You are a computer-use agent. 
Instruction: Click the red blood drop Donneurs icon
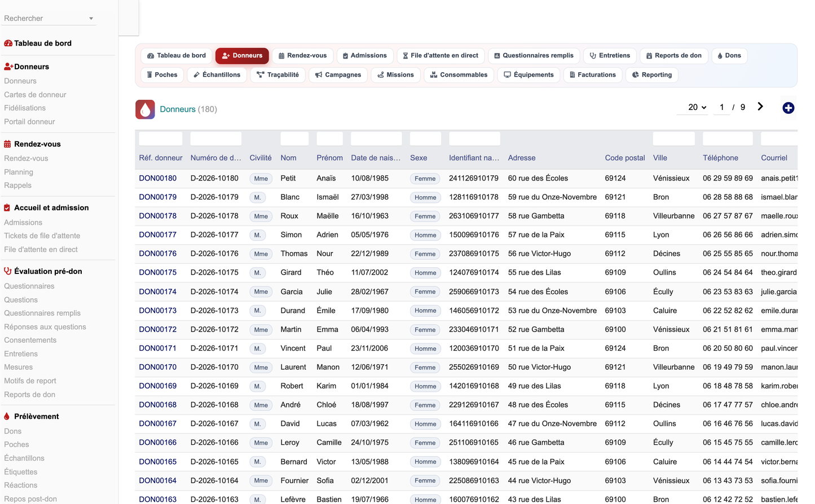click(145, 109)
